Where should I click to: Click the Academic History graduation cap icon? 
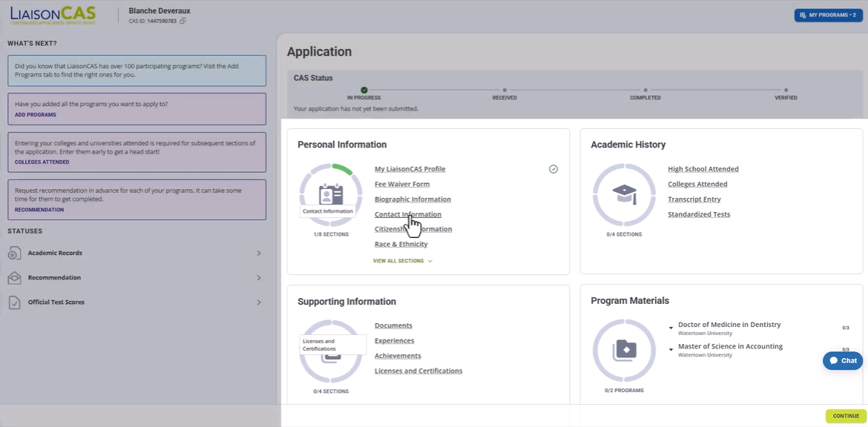[x=624, y=195]
